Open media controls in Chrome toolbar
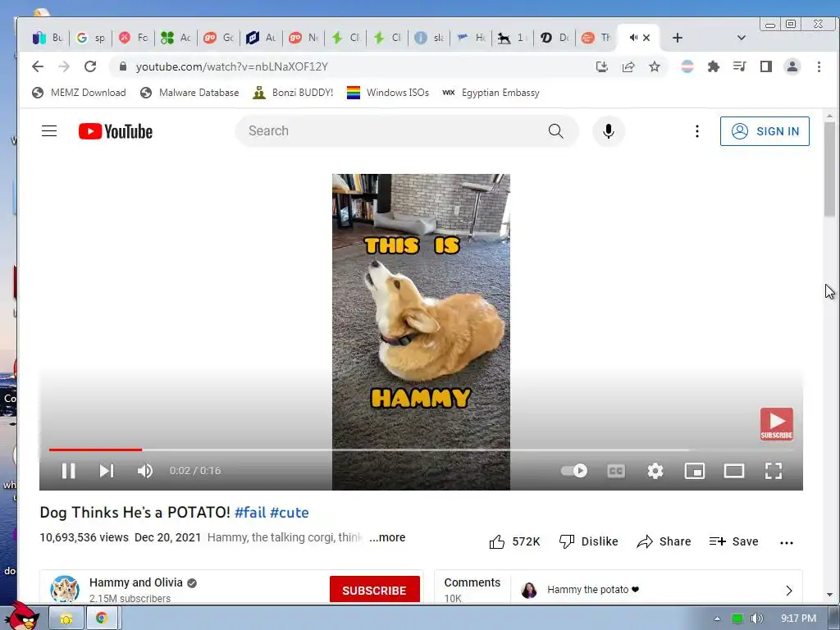Image resolution: width=840 pixels, height=630 pixels. click(739, 66)
